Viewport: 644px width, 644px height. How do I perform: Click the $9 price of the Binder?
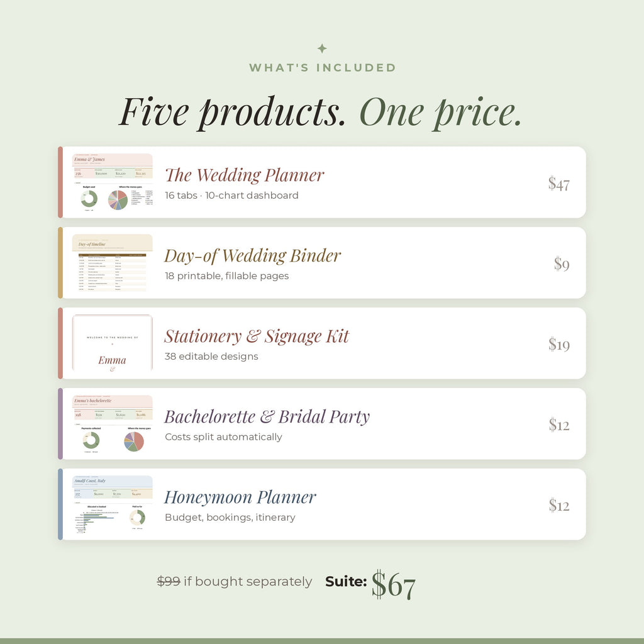point(562,264)
